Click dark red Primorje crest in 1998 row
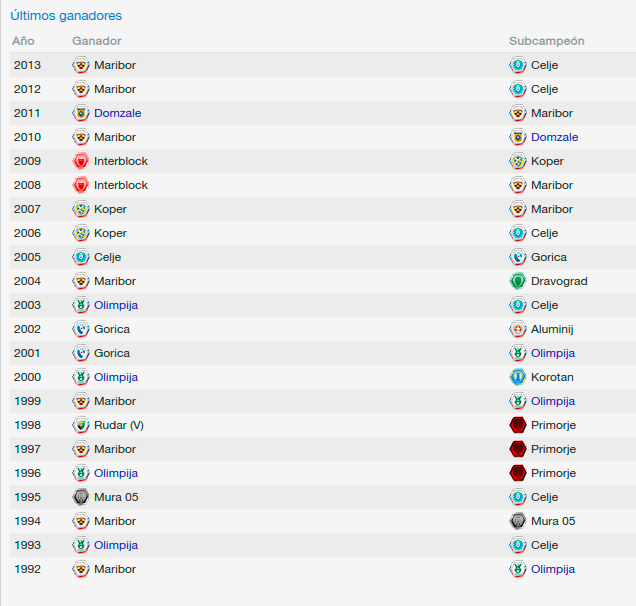 coord(518,425)
